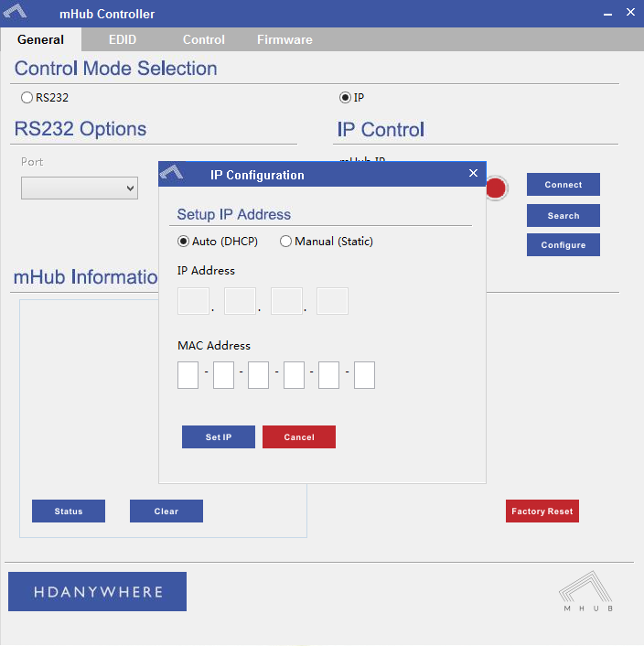644x646 pixels.
Task: Click the Connect button
Action: click(563, 184)
